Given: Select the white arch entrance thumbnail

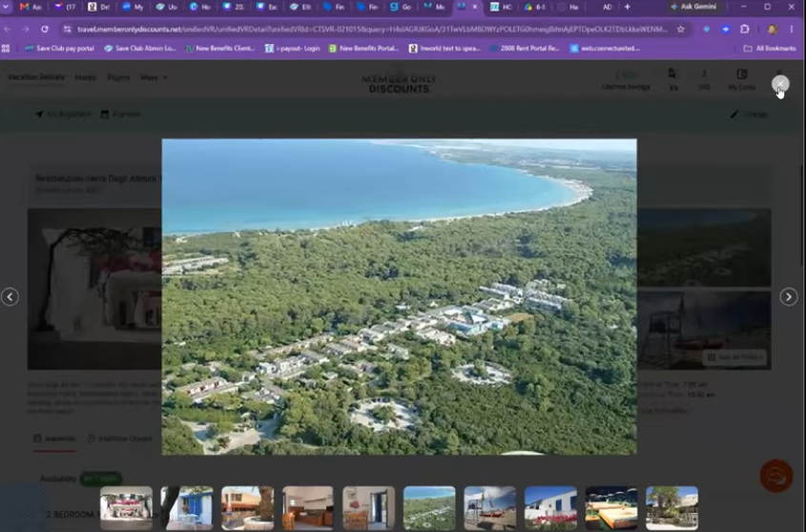Looking at the screenshot, I should (x=126, y=508).
